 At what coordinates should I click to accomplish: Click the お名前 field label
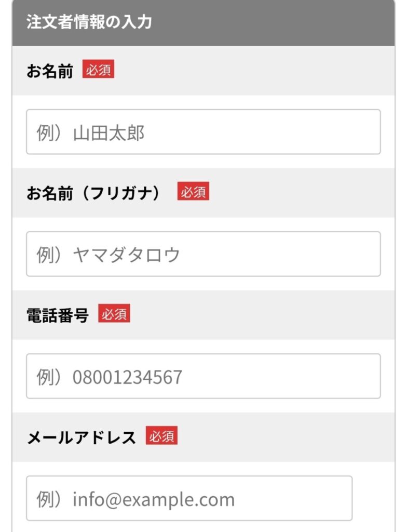(50, 71)
